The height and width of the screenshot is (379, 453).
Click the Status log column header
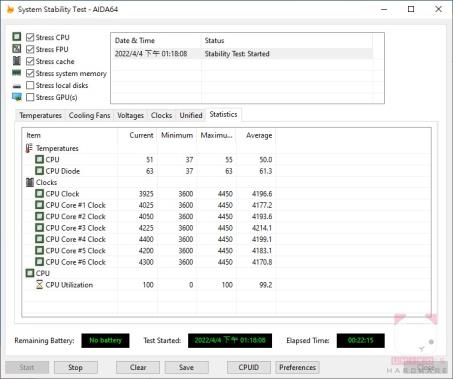click(x=287, y=41)
